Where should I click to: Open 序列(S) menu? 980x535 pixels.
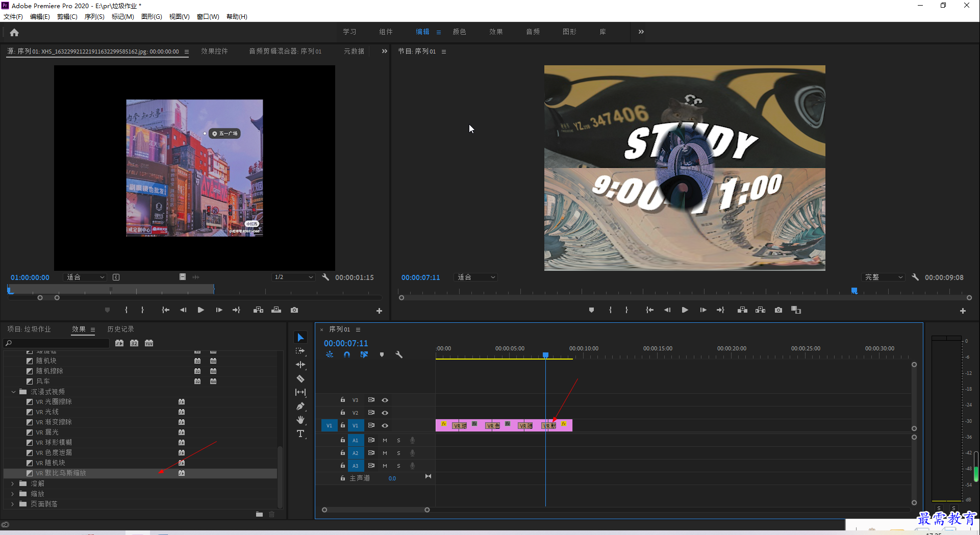[x=94, y=17]
